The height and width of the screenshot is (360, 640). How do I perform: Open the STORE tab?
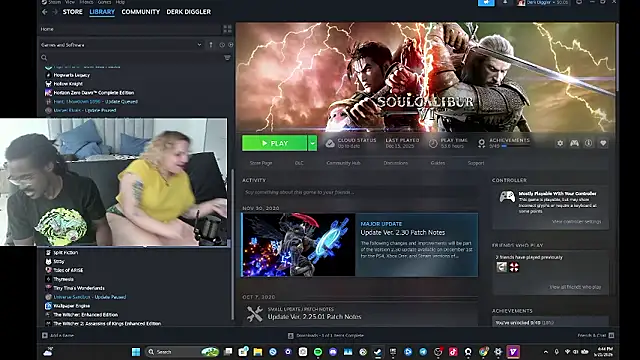tap(73, 12)
